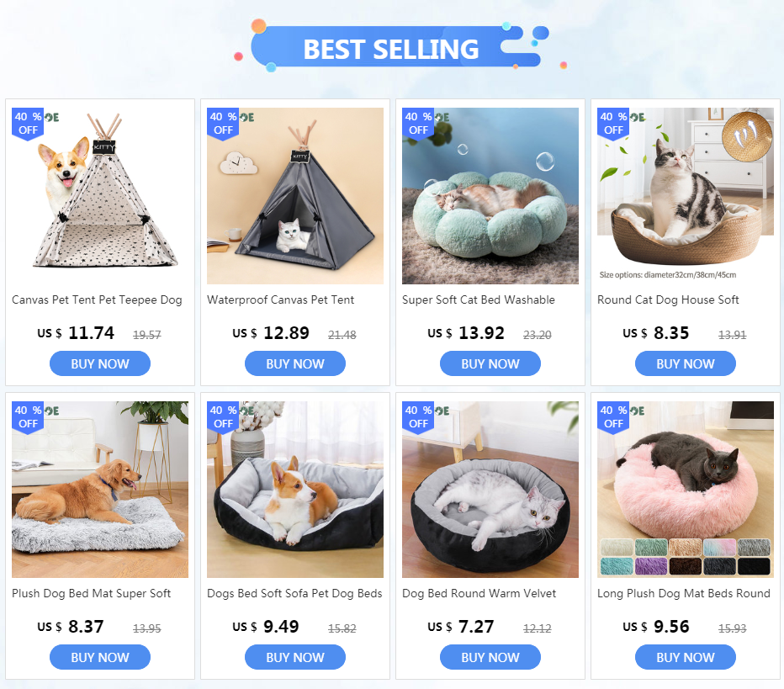The height and width of the screenshot is (689, 784).
Task: Click BUY NOW for Plush Dog Bed Mat
Action: tap(100, 657)
